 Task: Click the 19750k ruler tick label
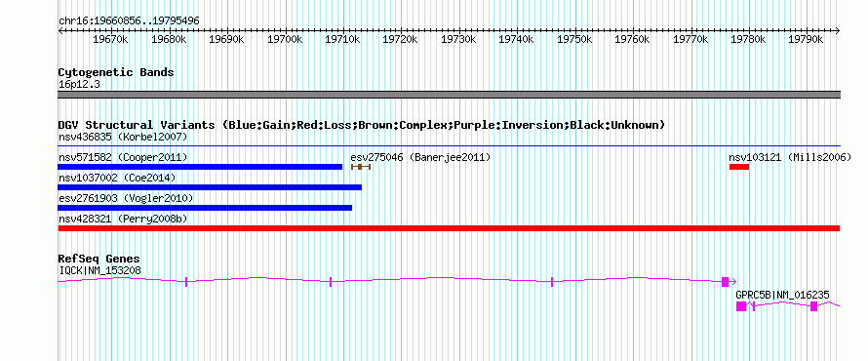575,40
